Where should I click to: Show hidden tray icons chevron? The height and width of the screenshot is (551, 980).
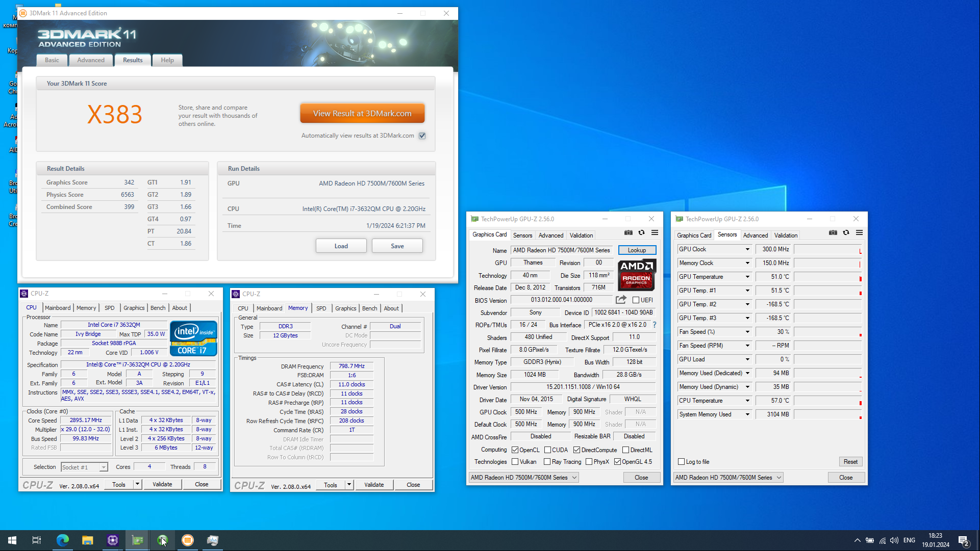coord(858,540)
